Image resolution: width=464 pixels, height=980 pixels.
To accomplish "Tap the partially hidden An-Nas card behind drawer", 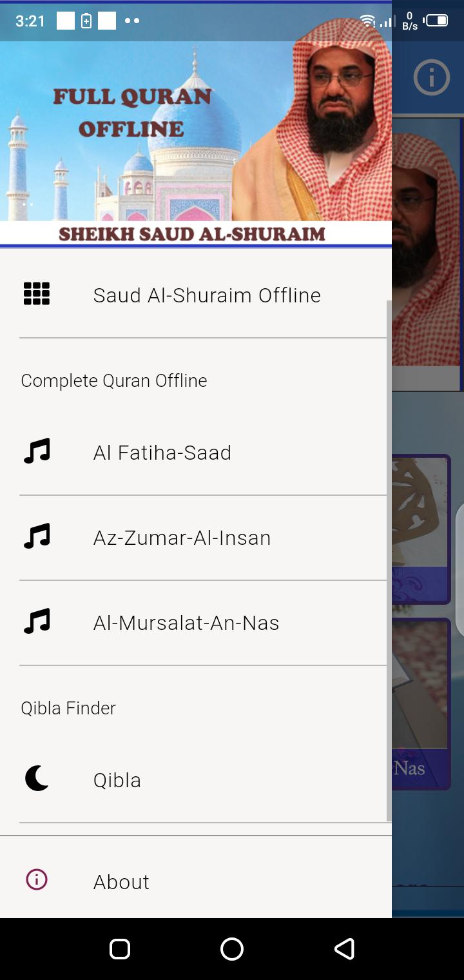I will 421,704.
